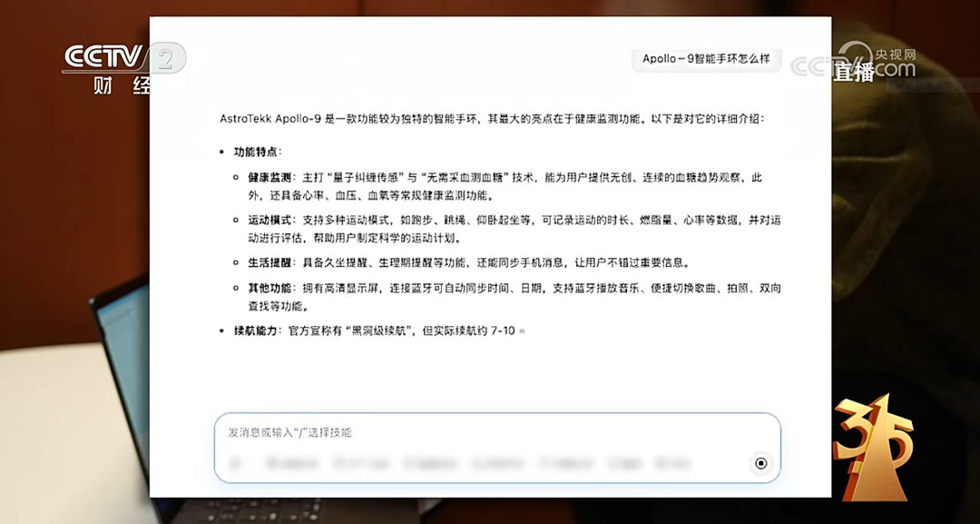The image size is (980, 524).
Task: Click the line "查找等功能。"
Action: (279, 306)
